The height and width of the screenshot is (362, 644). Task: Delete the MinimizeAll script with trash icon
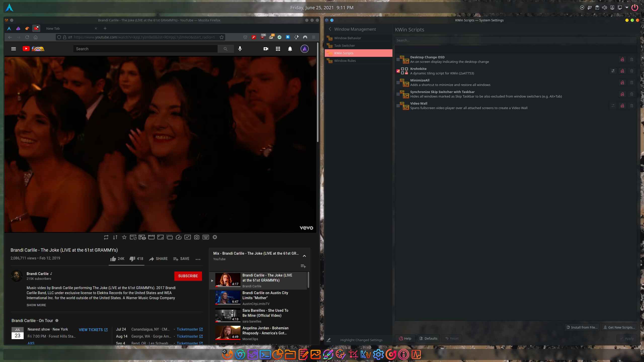point(632,83)
